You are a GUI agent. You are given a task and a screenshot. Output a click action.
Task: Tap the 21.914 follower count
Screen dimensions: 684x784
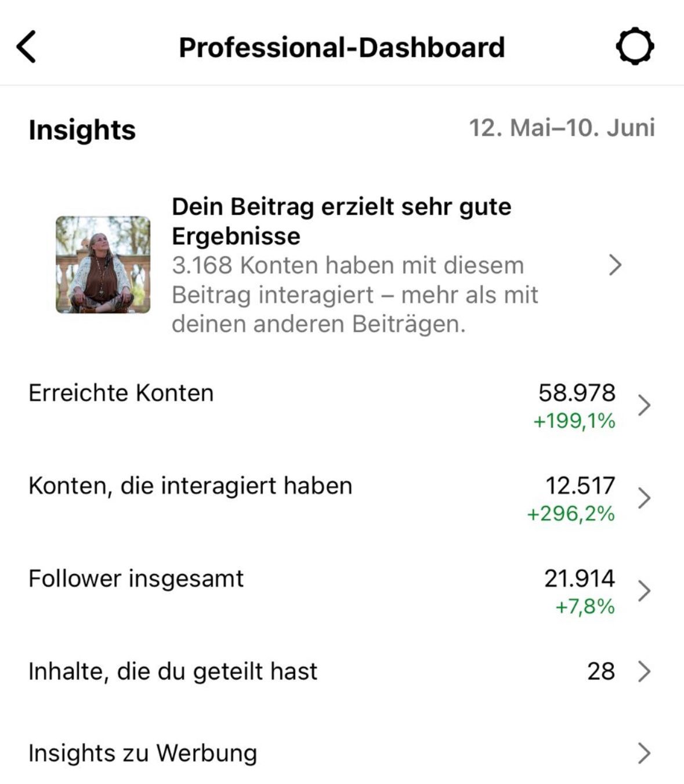[579, 579]
